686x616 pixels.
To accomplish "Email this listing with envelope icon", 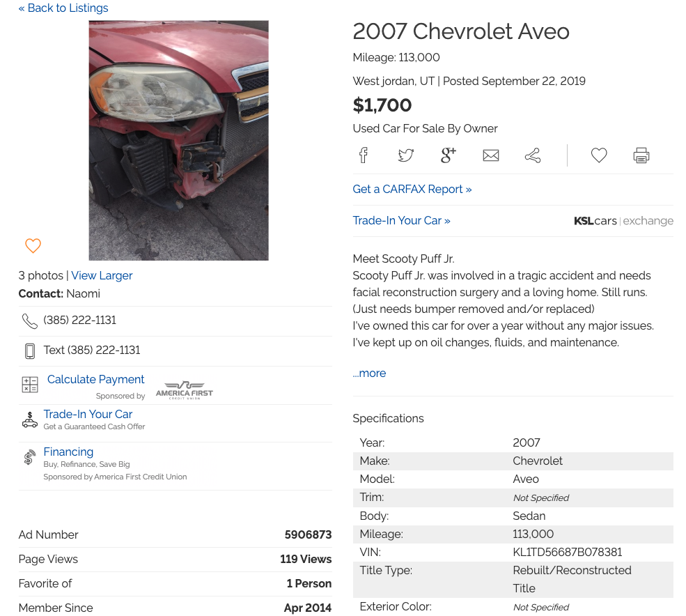I will pos(491,155).
